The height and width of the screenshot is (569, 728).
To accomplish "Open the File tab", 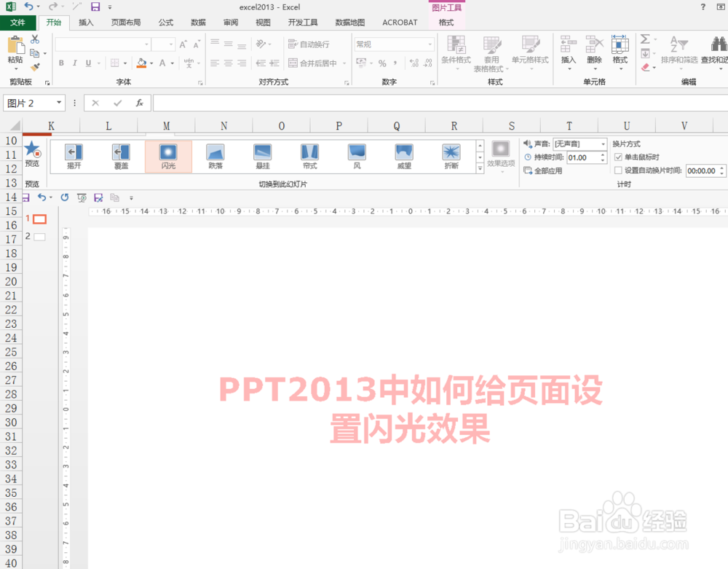I will pyautogui.click(x=17, y=23).
